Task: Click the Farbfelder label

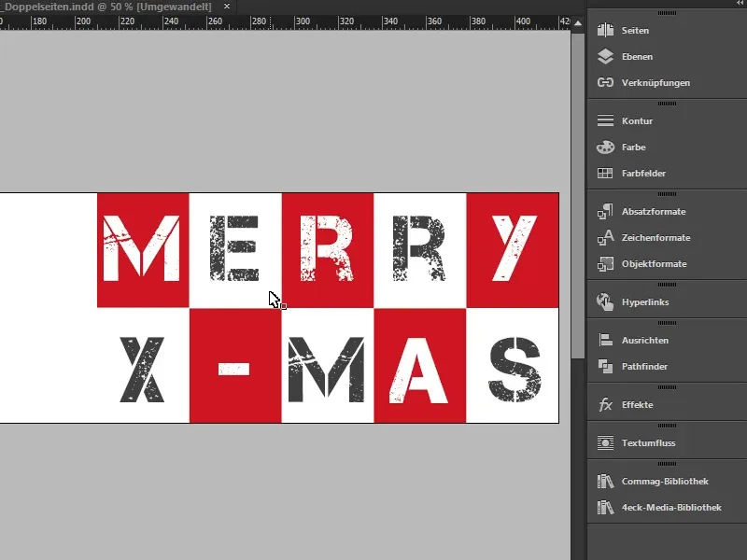Action: 643,174
